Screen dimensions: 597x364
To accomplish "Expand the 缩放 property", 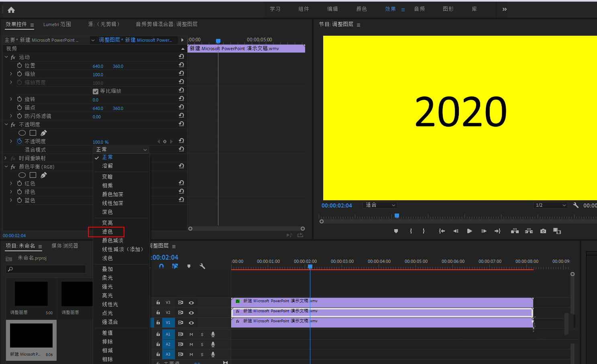I will pyautogui.click(x=11, y=74).
